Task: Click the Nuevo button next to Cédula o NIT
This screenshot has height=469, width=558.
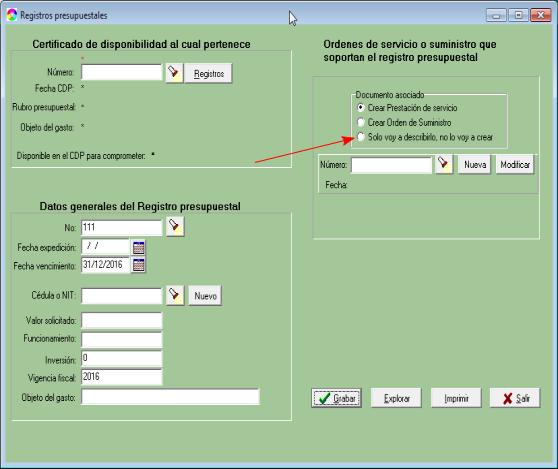Action: pyautogui.click(x=205, y=296)
